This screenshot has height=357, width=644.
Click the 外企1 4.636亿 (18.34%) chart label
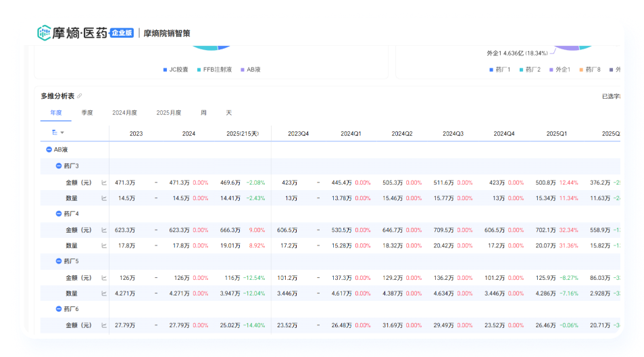point(517,53)
